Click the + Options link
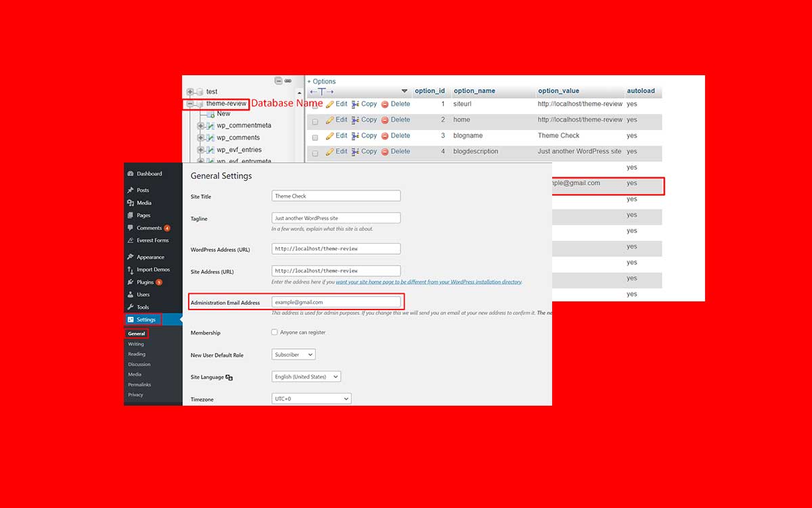 321,81
